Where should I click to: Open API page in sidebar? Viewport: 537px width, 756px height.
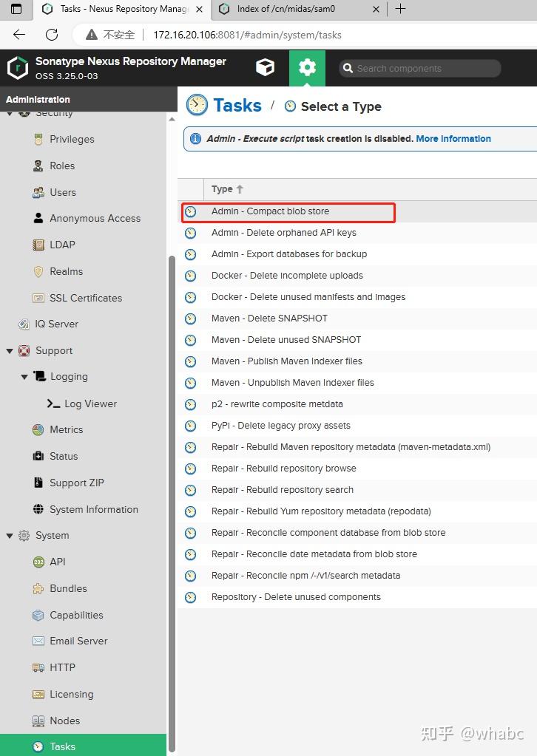(x=58, y=562)
